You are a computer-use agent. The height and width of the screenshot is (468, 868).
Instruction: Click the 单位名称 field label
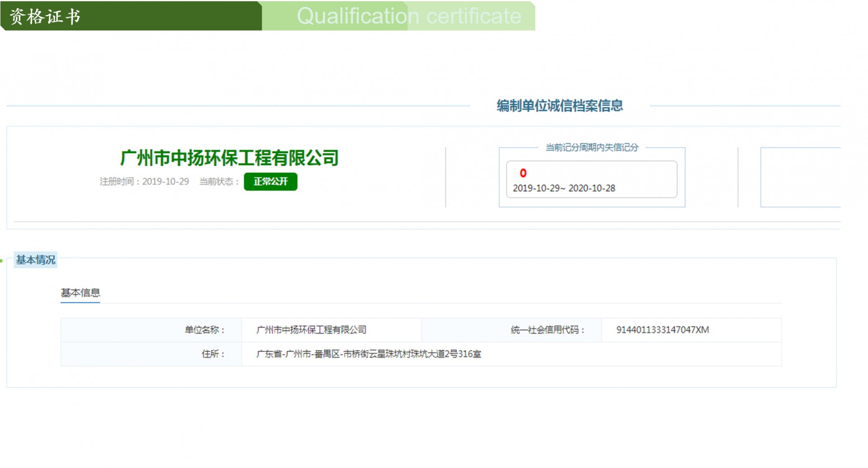204,330
